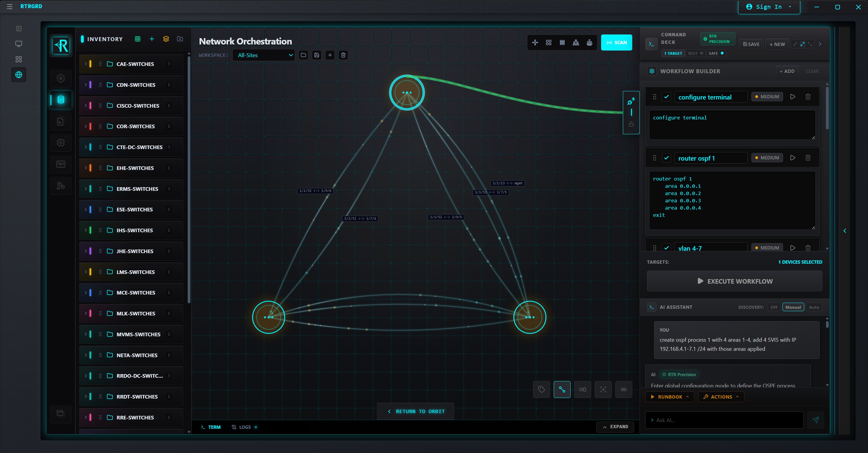The height and width of the screenshot is (453, 868).
Task: Expand the CAE-SWITCHES folder
Action: (x=86, y=64)
